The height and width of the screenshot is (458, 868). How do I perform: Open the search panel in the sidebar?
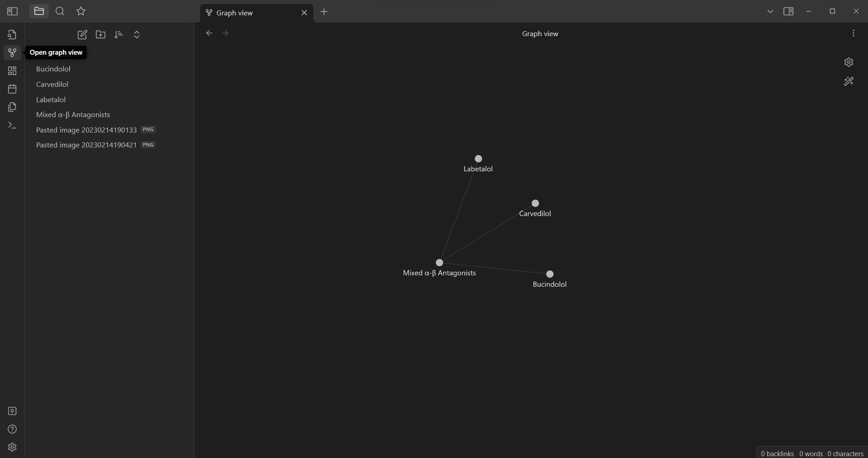pos(60,11)
